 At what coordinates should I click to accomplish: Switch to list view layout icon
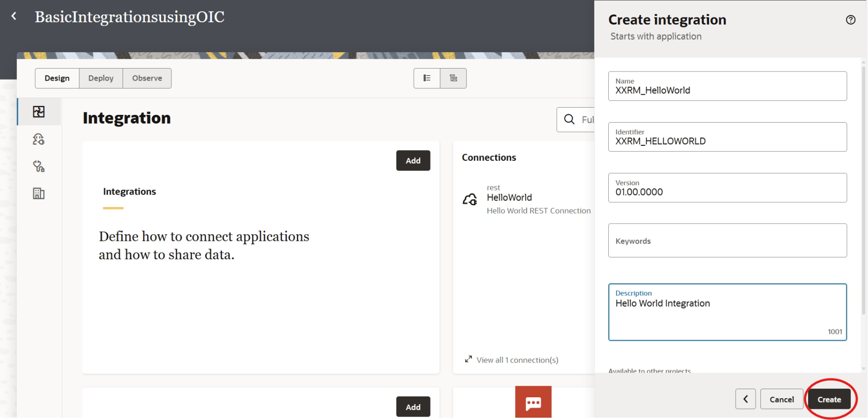(x=427, y=78)
